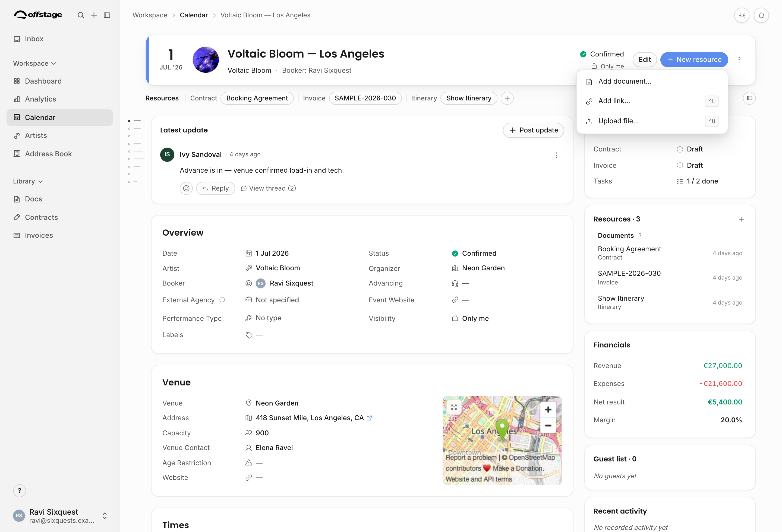Click the New resource button
Image resolution: width=782 pixels, height=532 pixels.
[694, 59]
